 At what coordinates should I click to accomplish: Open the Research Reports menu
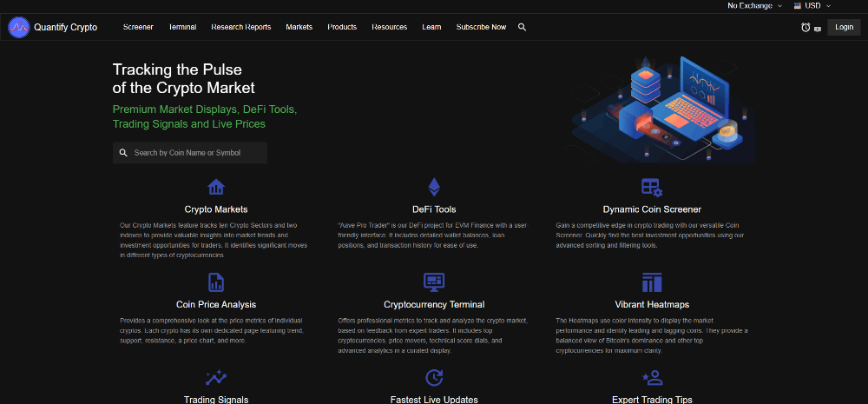(x=240, y=27)
